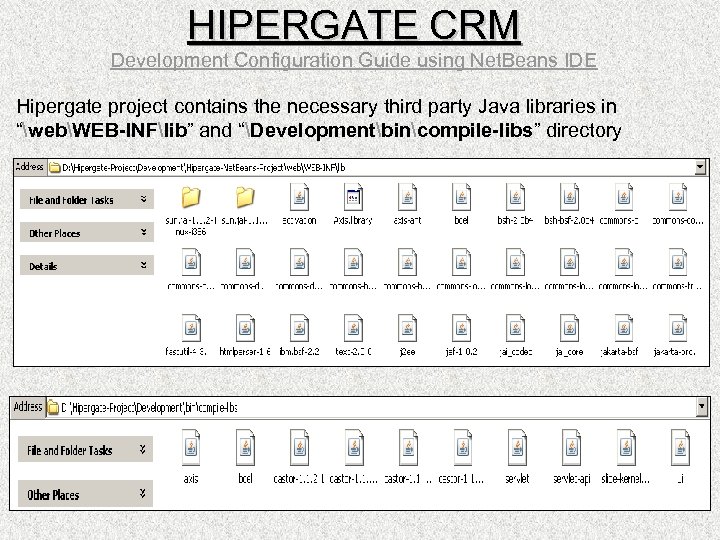The height and width of the screenshot is (540, 720).
Task: Select the j2ee jar file
Action: [407, 328]
